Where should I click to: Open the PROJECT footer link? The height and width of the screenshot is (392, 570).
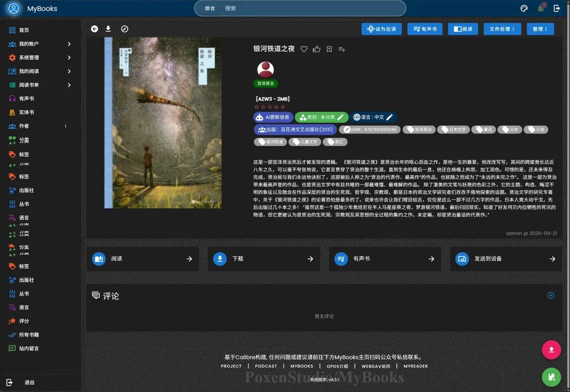pyautogui.click(x=231, y=366)
